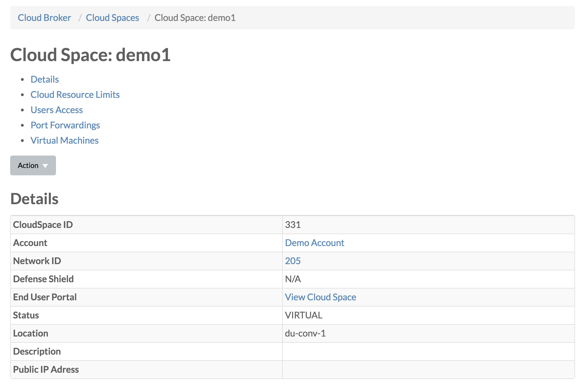
Task: Click the Action button's dropdown arrow
Action: pos(45,166)
